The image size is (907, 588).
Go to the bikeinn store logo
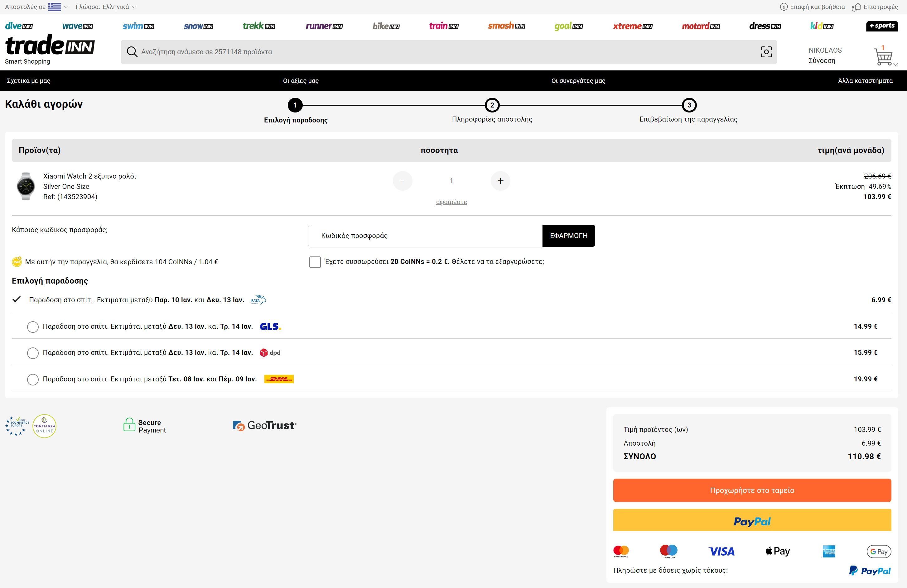pos(386,26)
